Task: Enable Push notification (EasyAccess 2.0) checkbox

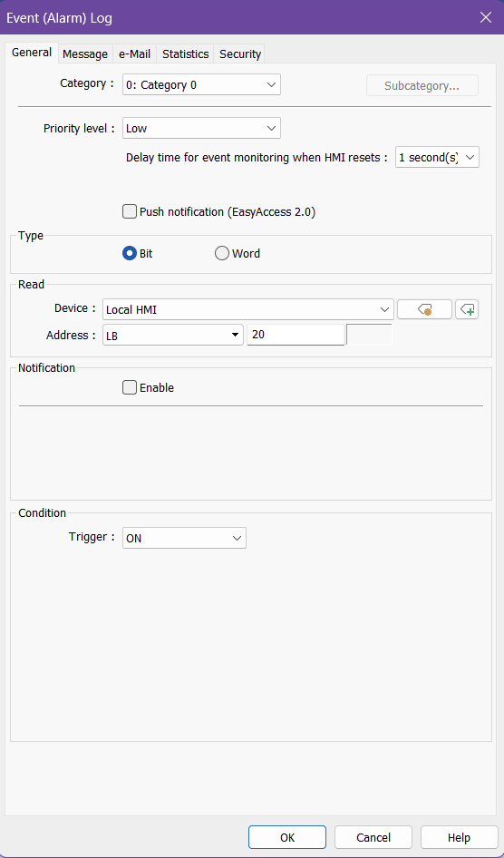Action: 130,211
